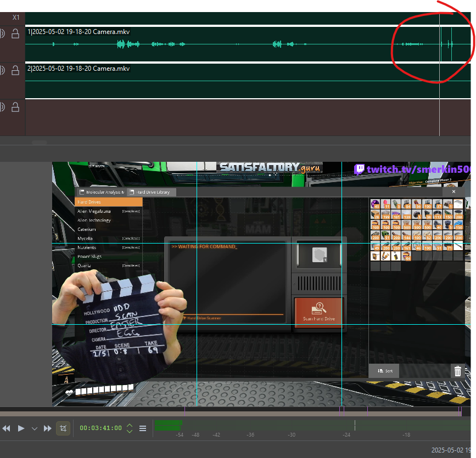Click the Molecular Analysis tab in preview
This screenshot has width=476, height=458.
click(102, 192)
